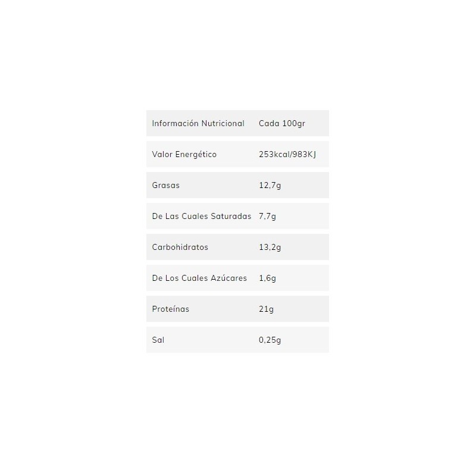
Task: Select the Cada 100gr header text
Action: coord(282,123)
